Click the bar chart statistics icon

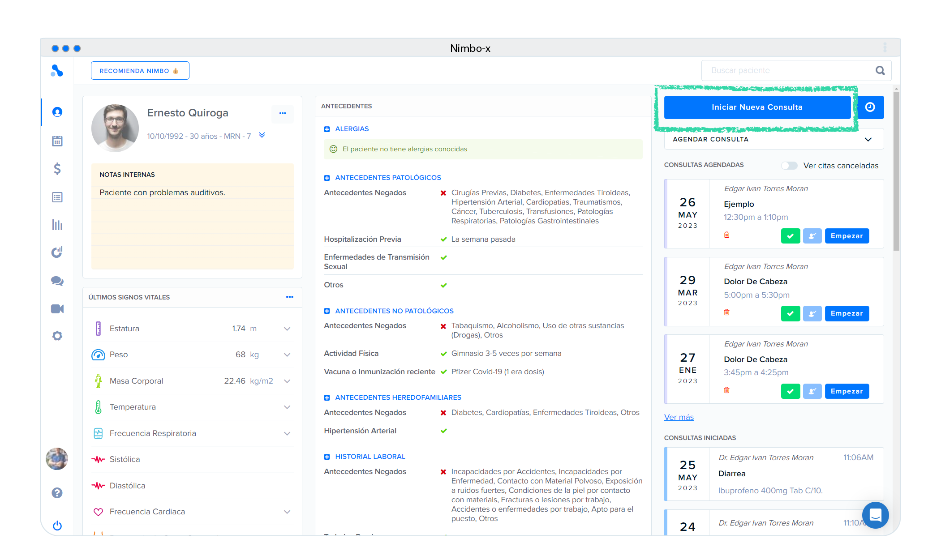pyautogui.click(x=57, y=225)
